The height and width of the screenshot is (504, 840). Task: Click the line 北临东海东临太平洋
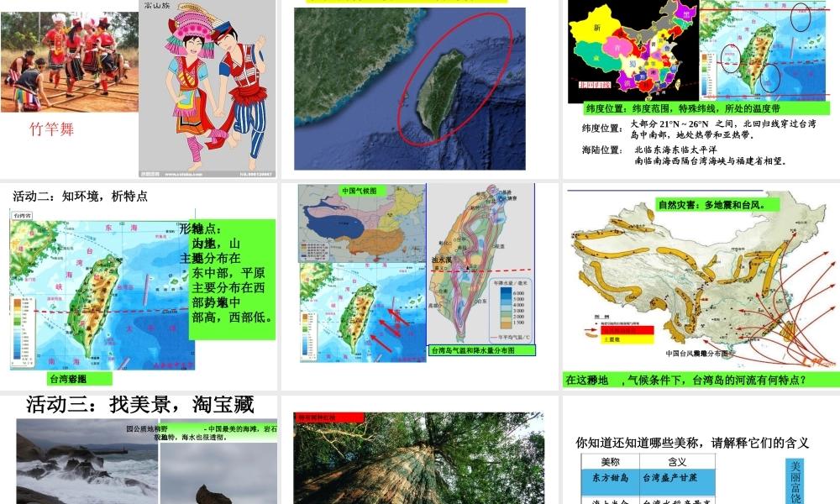tap(675, 150)
